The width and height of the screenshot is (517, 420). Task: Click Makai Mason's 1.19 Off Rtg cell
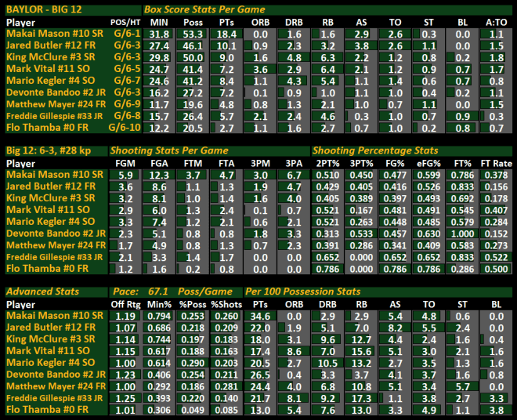pyautogui.click(x=125, y=316)
